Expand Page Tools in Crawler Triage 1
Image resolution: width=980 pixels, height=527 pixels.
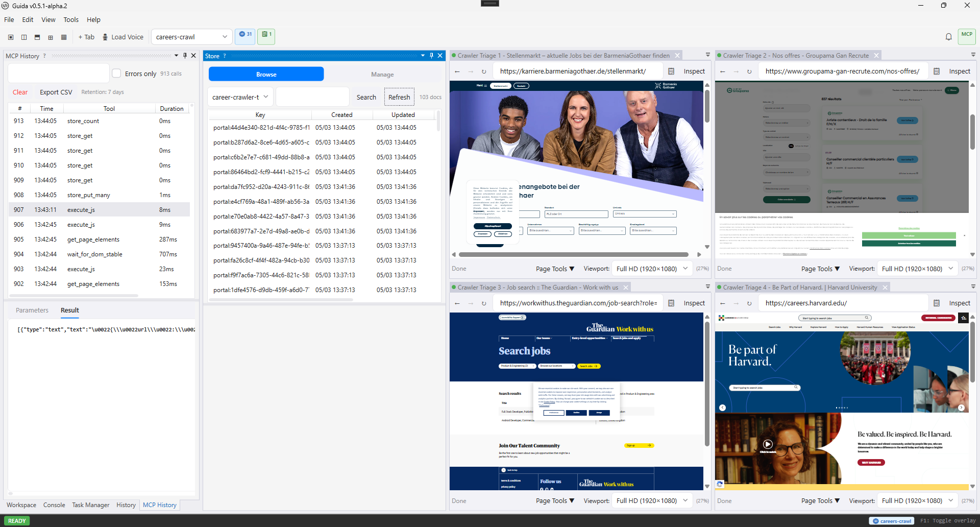[x=555, y=269]
